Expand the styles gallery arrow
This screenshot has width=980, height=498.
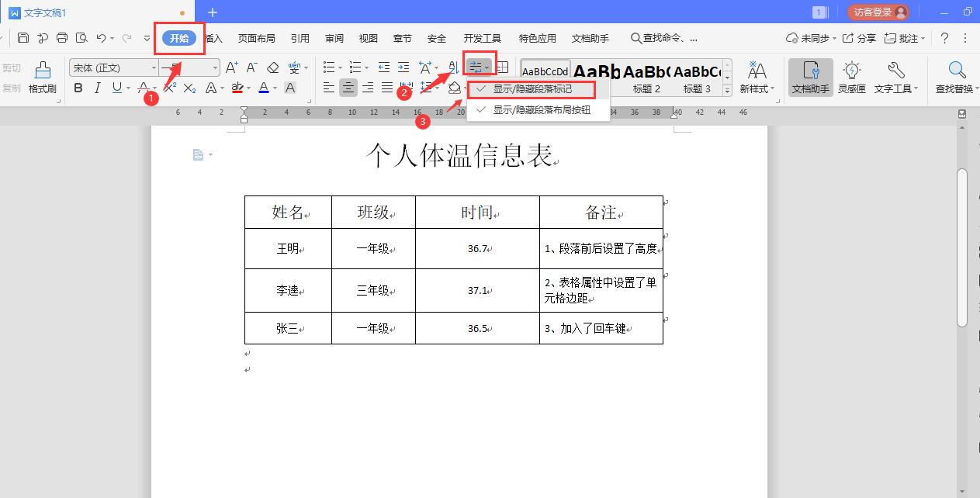[727, 91]
